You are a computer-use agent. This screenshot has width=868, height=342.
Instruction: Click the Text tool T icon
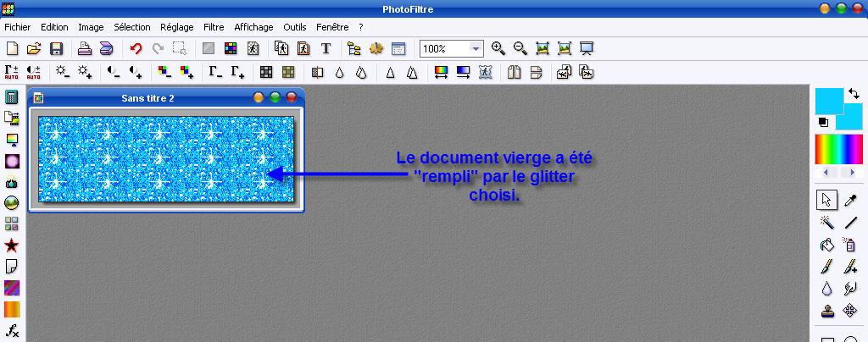(325, 49)
